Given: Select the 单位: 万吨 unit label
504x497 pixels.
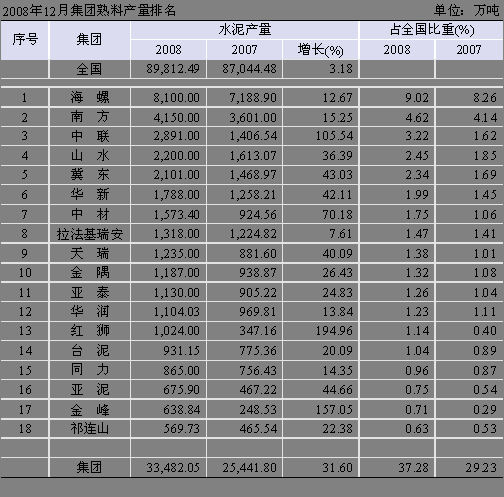Looking at the screenshot, I should coord(466,10).
